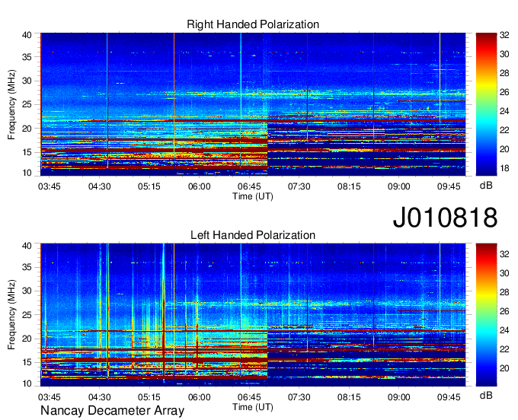
Task: Click "Time (UT)" label under the left-handed plot
Action: point(253,407)
